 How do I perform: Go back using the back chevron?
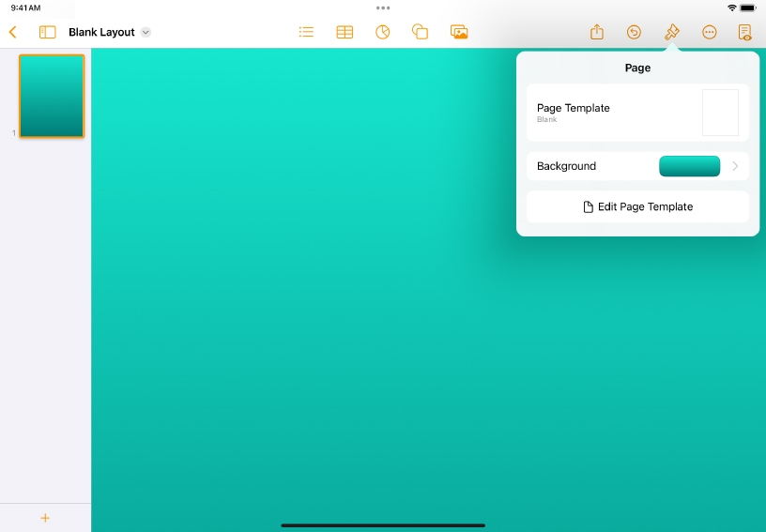[13, 32]
